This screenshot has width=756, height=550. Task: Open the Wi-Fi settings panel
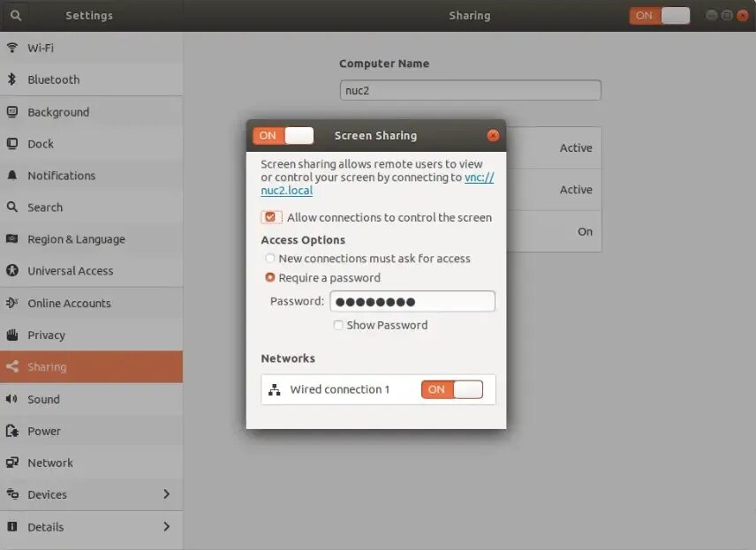[91, 48]
